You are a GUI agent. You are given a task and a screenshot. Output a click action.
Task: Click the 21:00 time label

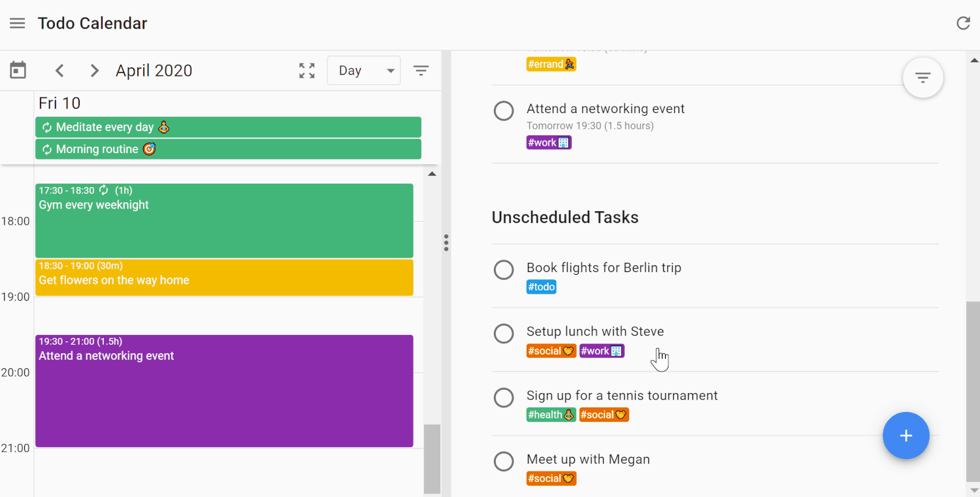16,448
